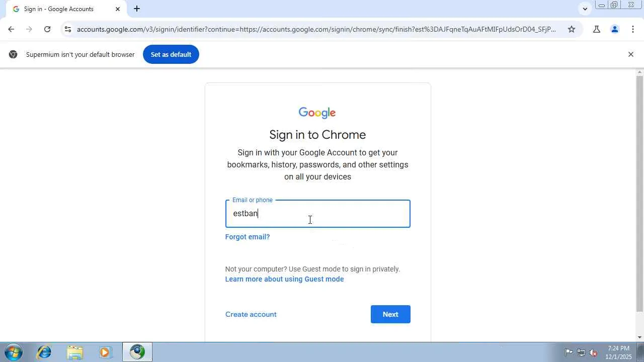Close the Sign in - Google Accounts tab
Screen dimensions: 644x362
tap(118, 9)
